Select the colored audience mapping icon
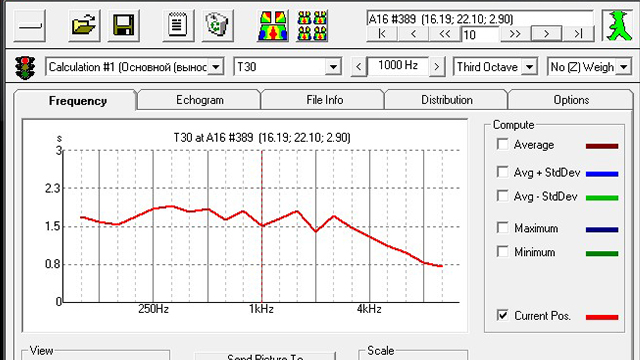The image size is (640, 360). [273, 26]
